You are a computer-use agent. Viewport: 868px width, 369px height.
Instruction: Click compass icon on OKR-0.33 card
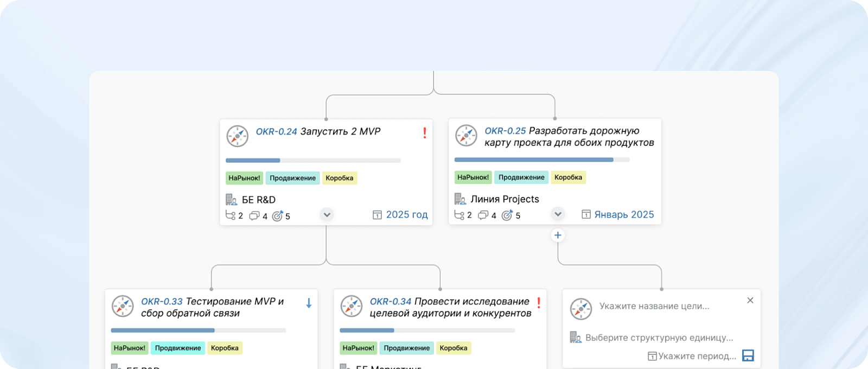click(123, 306)
